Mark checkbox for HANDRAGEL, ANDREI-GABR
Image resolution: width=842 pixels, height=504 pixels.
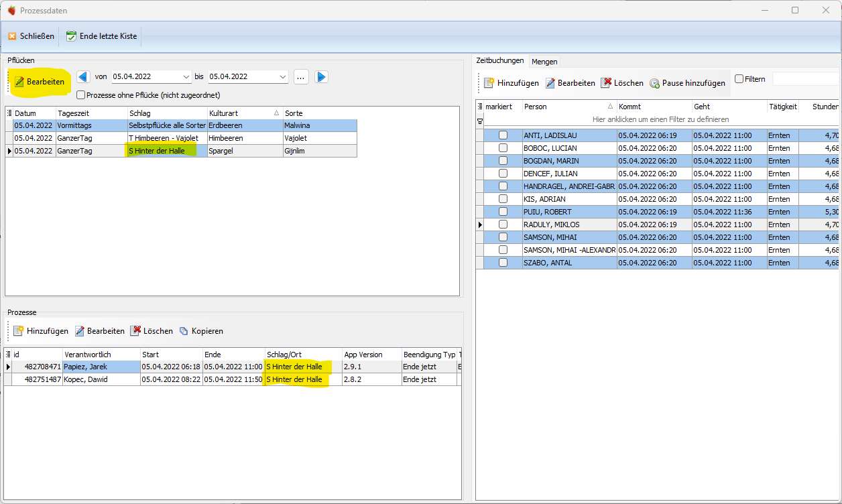(x=503, y=186)
